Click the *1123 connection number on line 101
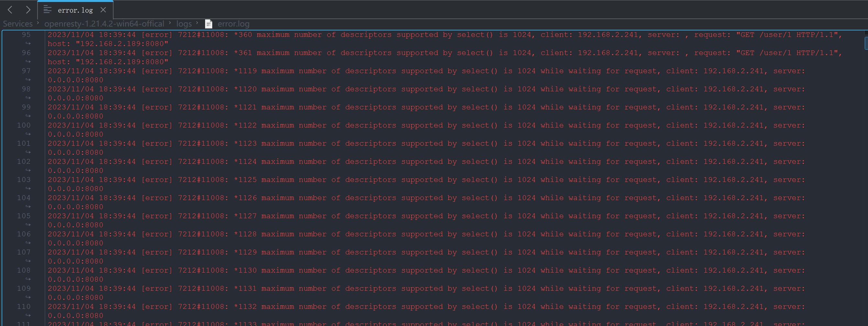The width and height of the screenshot is (868, 326). click(245, 144)
